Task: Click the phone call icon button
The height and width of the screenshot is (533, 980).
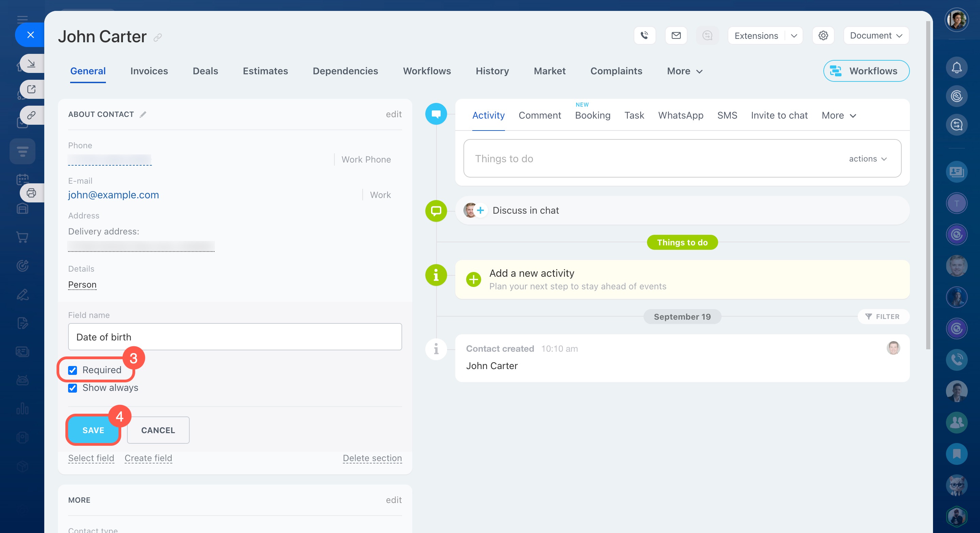Action: click(645, 35)
